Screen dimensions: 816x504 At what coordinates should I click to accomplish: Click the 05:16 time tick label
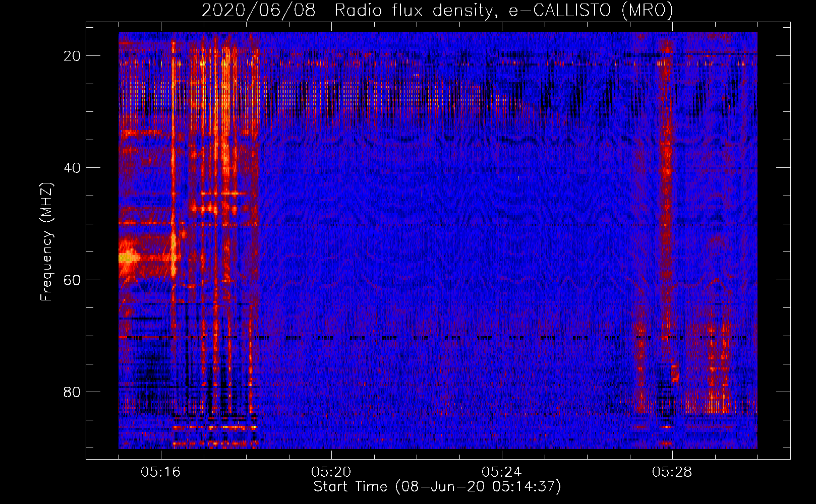tap(161, 472)
